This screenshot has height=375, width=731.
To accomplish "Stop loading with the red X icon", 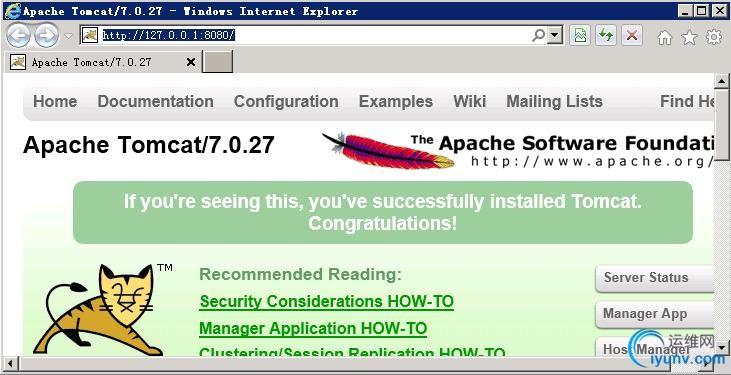I will 632,35.
